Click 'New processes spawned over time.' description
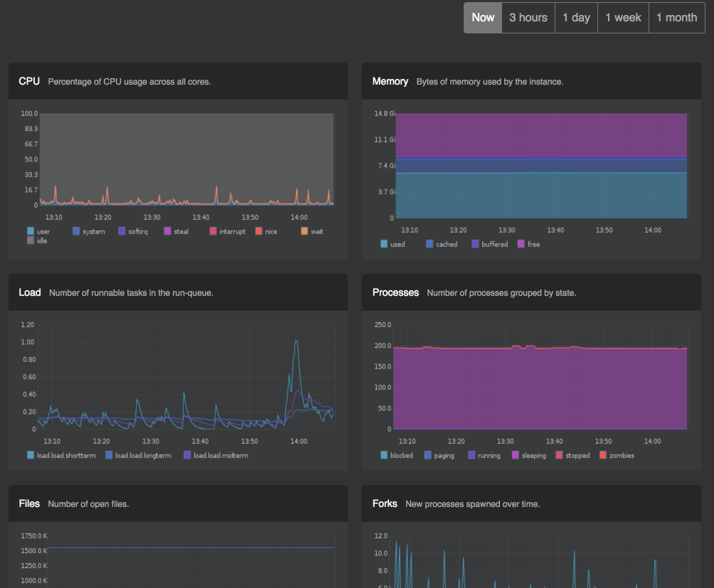 [473, 504]
